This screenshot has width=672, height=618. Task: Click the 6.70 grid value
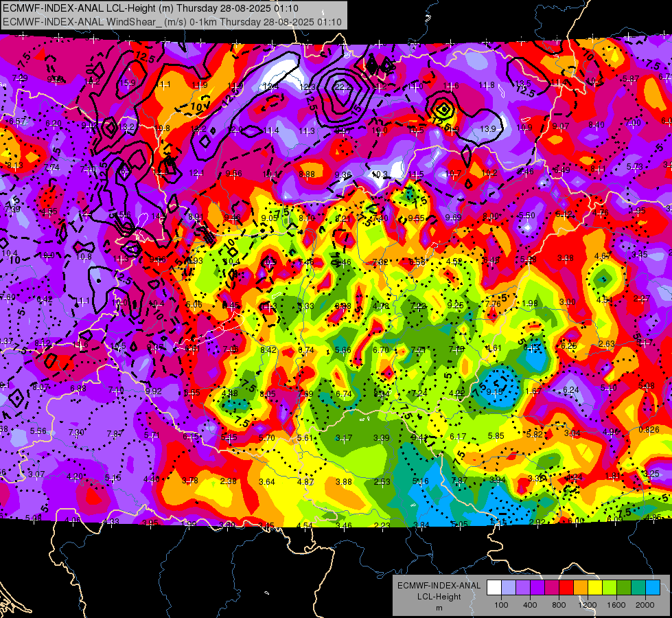coord(381,350)
